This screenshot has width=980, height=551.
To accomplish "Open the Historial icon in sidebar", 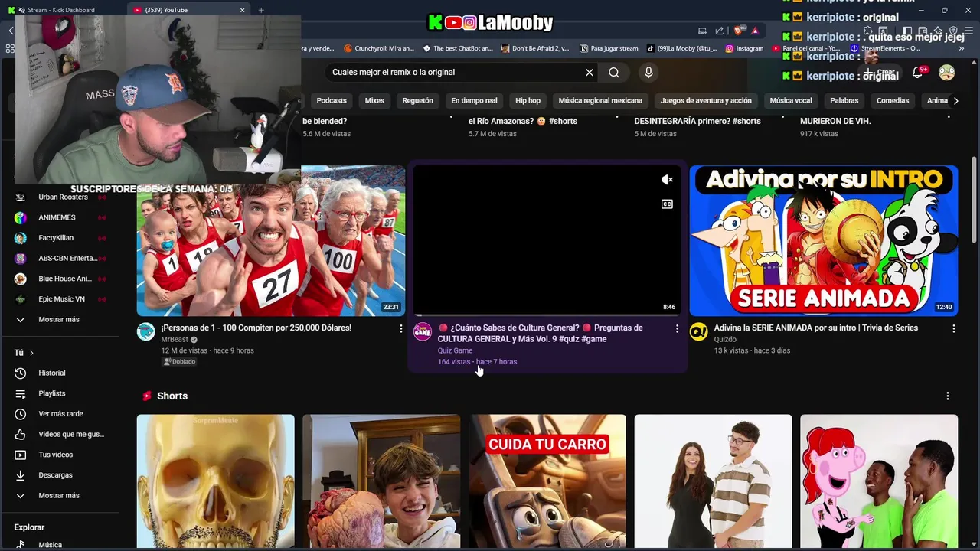I will (x=21, y=373).
